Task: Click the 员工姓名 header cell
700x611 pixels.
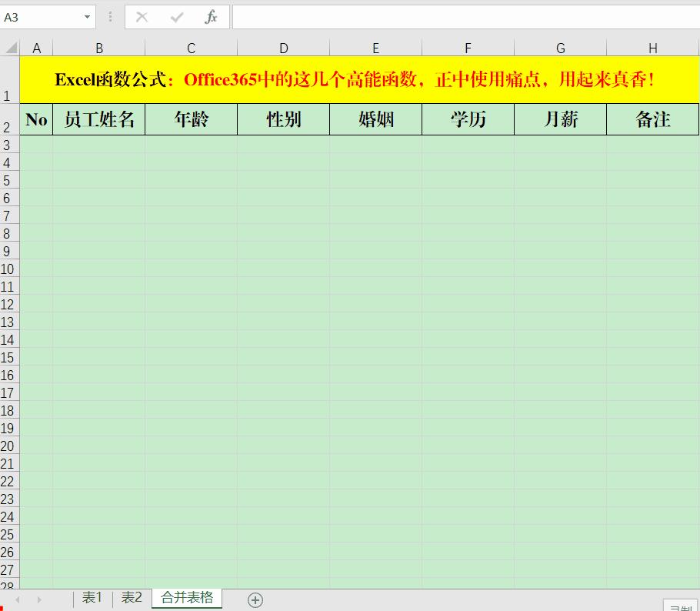Action: point(99,119)
